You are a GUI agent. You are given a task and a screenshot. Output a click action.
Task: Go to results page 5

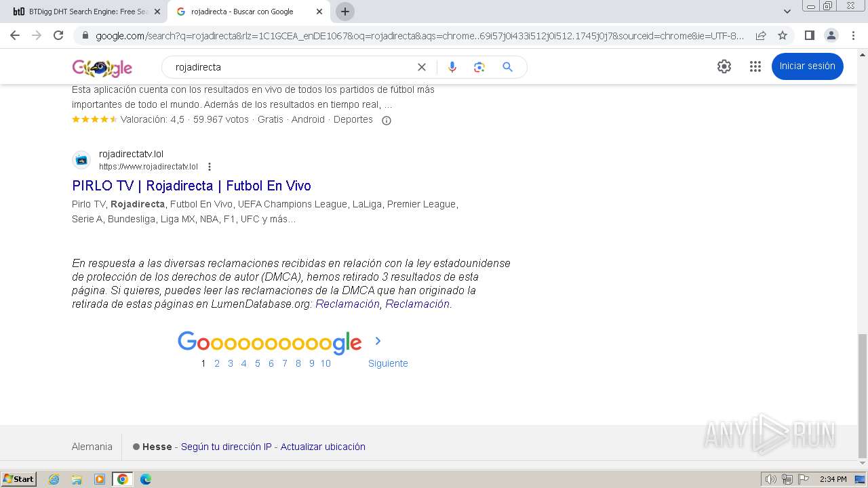click(x=258, y=363)
